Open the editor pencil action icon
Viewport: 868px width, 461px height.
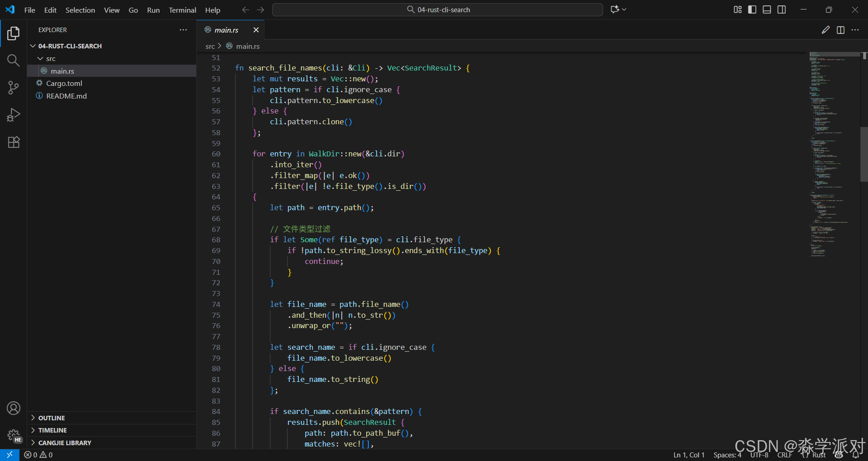click(826, 30)
